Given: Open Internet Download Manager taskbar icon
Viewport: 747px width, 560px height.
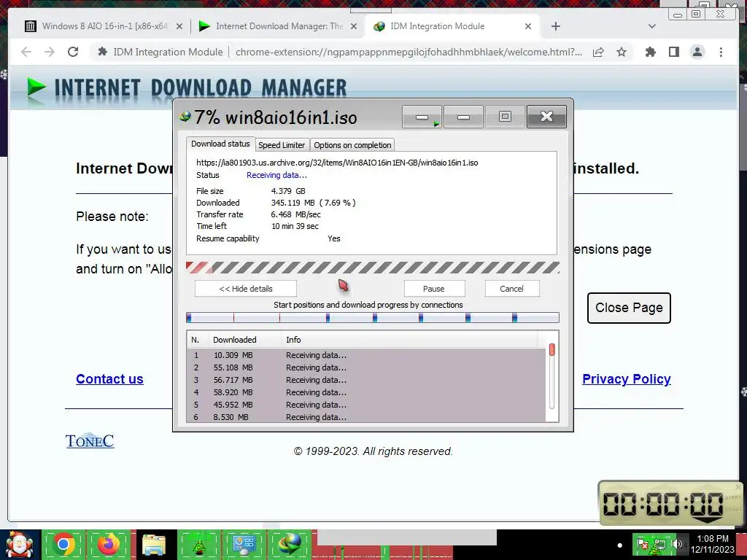Looking at the screenshot, I should [289, 545].
